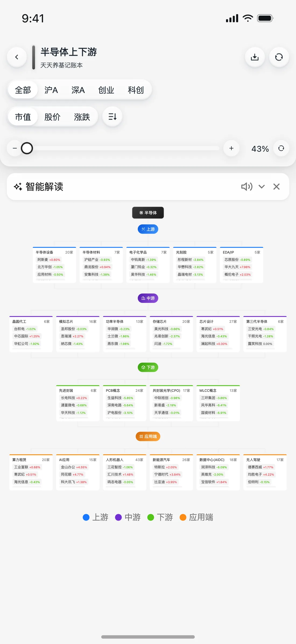
Task: Click the zoom slider handle
Action: coord(27,148)
